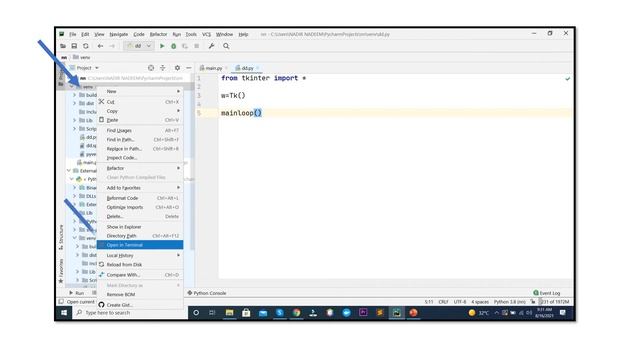The width and height of the screenshot is (640, 360).
Task: Click the Search Everywhere magnifier icon
Action: (x=226, y=46)
